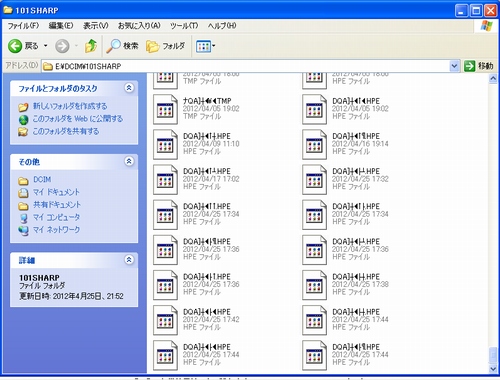This screenshot has height=380, width=500.
Task: Open the DCIM folder link
Action: tap(42, 180)
